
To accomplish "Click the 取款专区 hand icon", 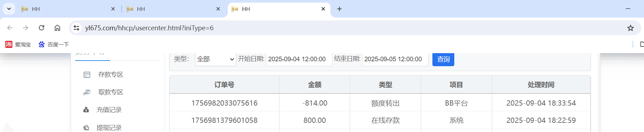I will point(87,92).
